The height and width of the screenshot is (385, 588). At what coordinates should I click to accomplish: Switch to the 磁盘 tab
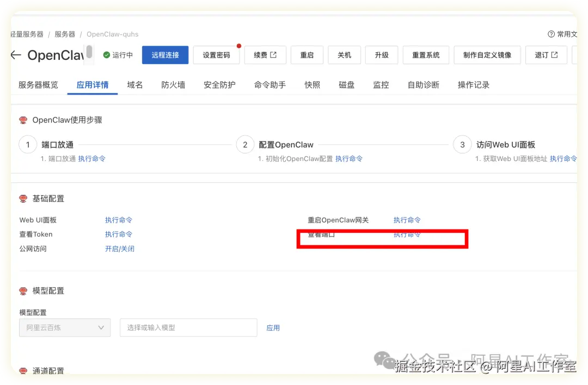346,85
